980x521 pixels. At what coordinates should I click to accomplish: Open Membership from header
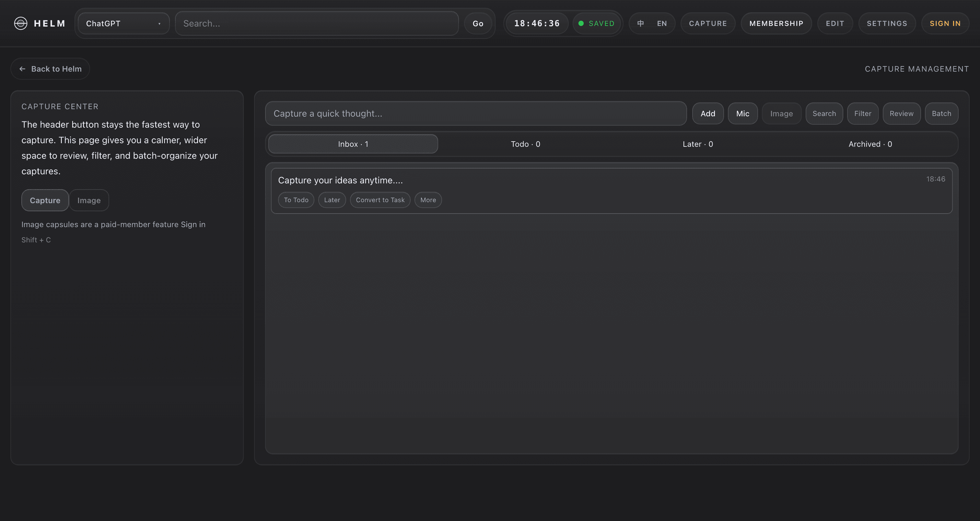click(776, 23)
